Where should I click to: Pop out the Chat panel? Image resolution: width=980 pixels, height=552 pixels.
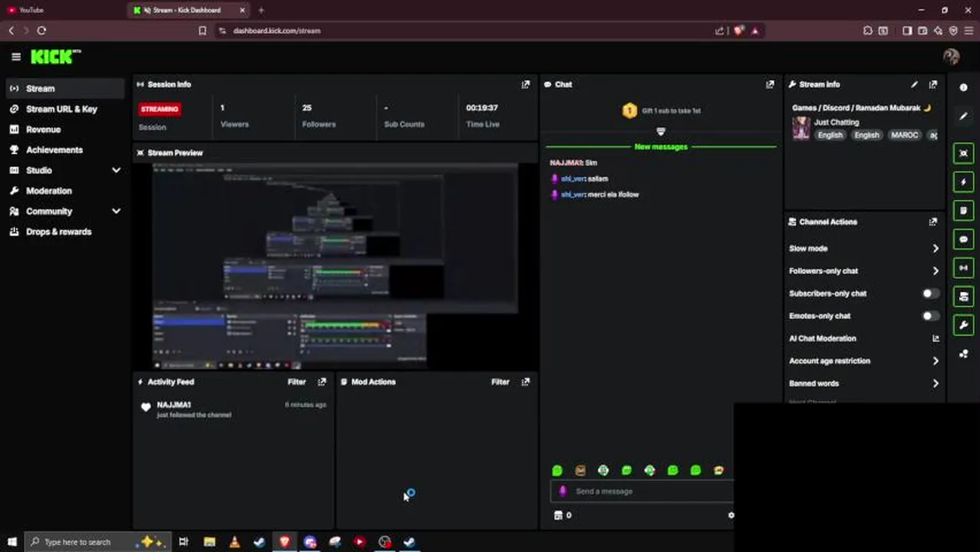[770, 84]
